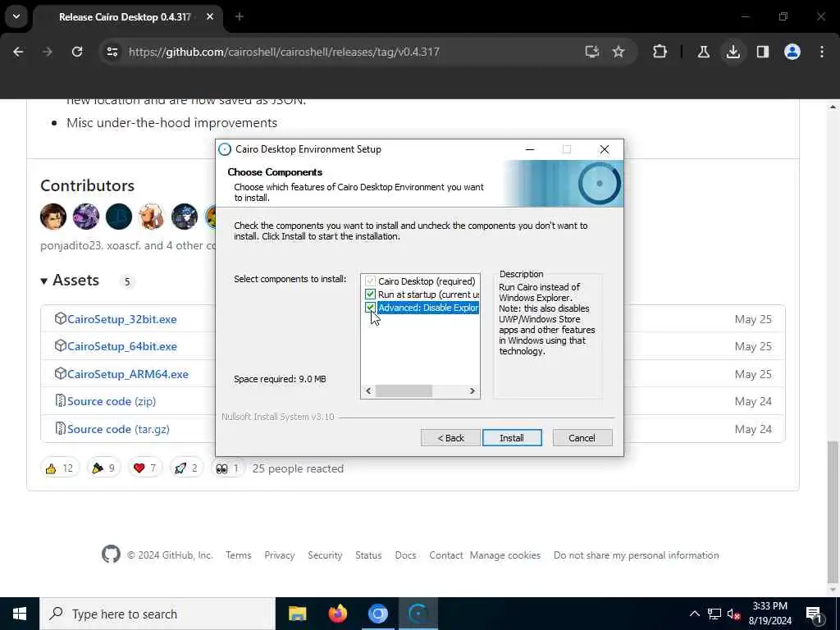Open the Chrome three-dot menu
This screenshot has height=630, width=840.
pos(822,52)
